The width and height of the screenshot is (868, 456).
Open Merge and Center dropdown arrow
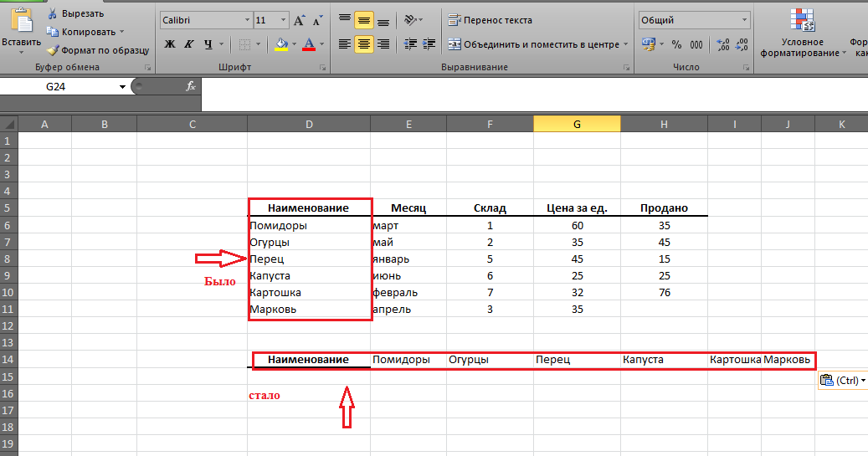point(626,44)
